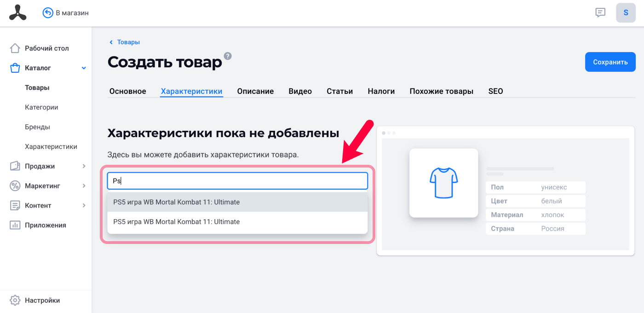Click the Приложения chart icon
Image resolution: width=644 pixels, height=313 pixels.
[x=15, y=225]
